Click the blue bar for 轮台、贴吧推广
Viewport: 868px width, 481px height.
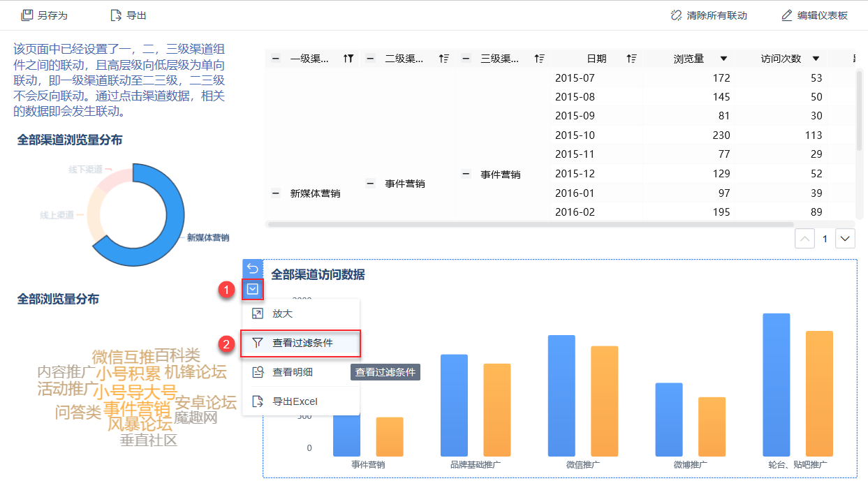click(777, 385)
